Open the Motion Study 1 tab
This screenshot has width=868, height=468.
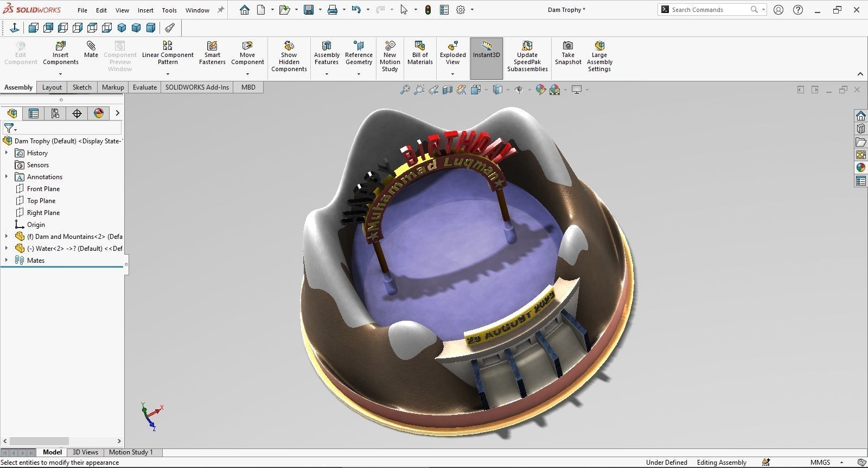coord(131,452)
